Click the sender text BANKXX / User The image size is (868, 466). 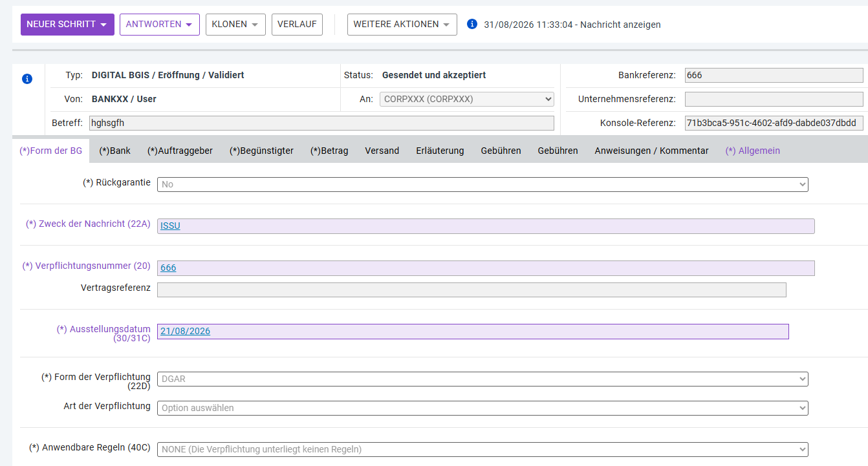pos(124,99)
